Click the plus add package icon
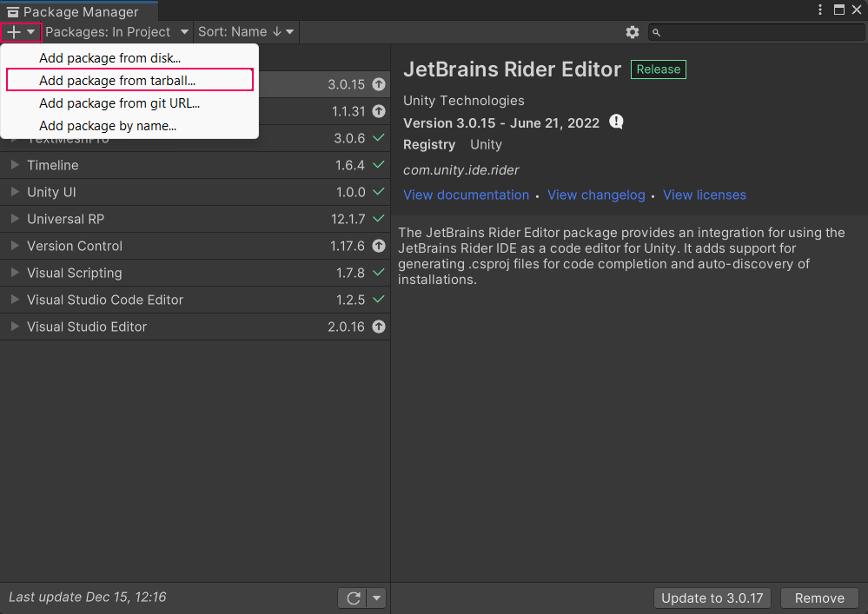 [x=15, y=32]
